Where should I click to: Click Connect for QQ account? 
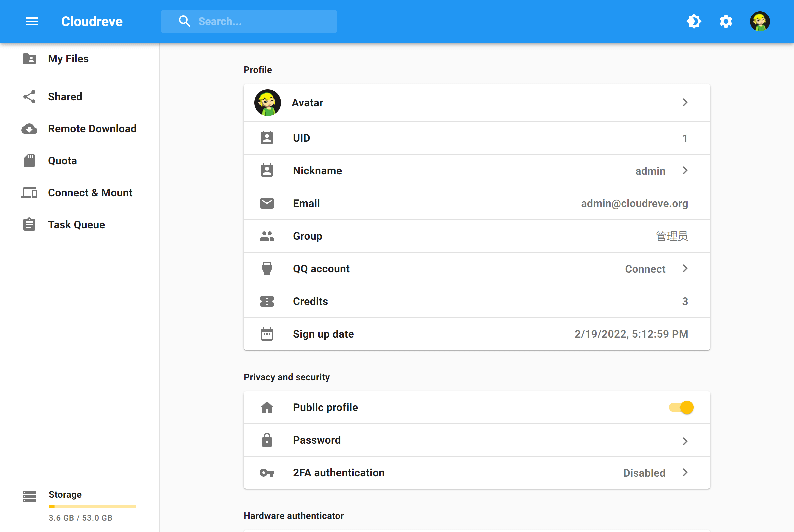(x=645, y=269)
